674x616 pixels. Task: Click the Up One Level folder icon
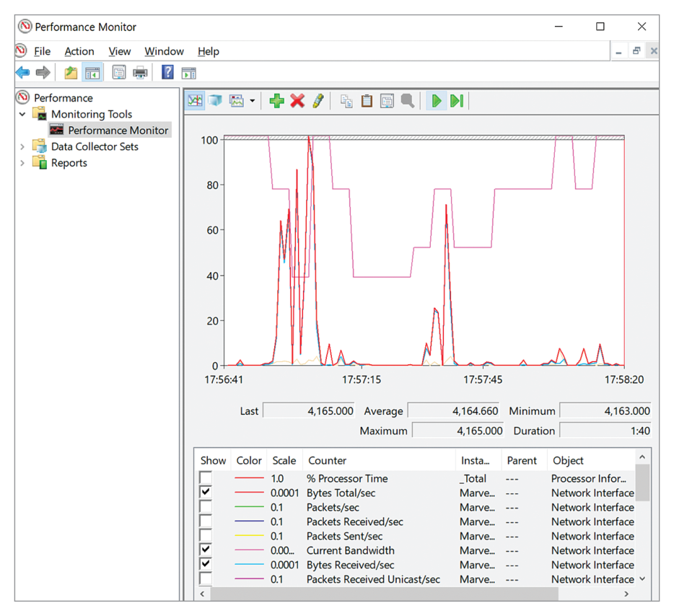coord(71,73)
